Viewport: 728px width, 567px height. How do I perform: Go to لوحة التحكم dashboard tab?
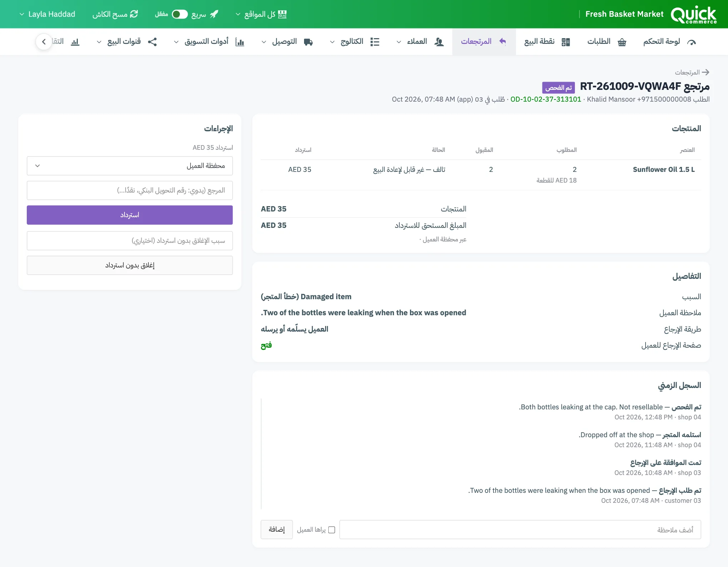click(669, 42)
